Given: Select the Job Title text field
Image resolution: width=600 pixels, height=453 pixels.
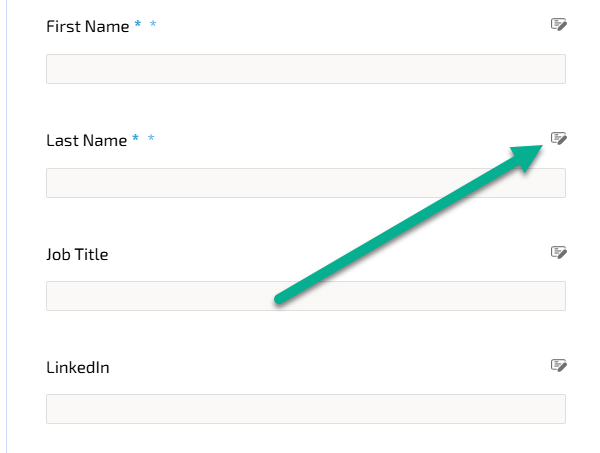Looking at the screenshot, I should (x=305, y=296).
